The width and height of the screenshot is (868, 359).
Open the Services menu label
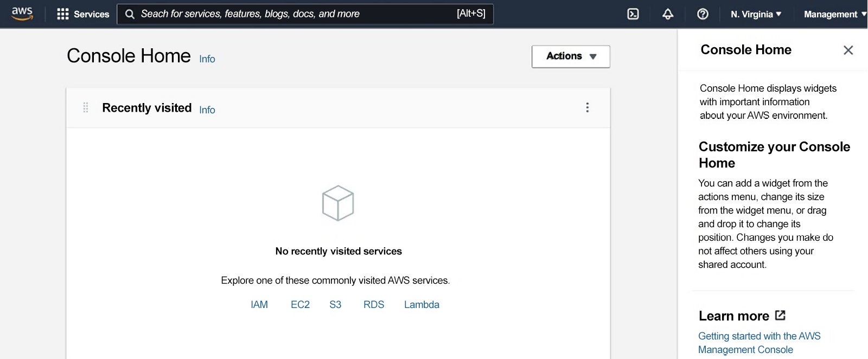pos(91,14)
